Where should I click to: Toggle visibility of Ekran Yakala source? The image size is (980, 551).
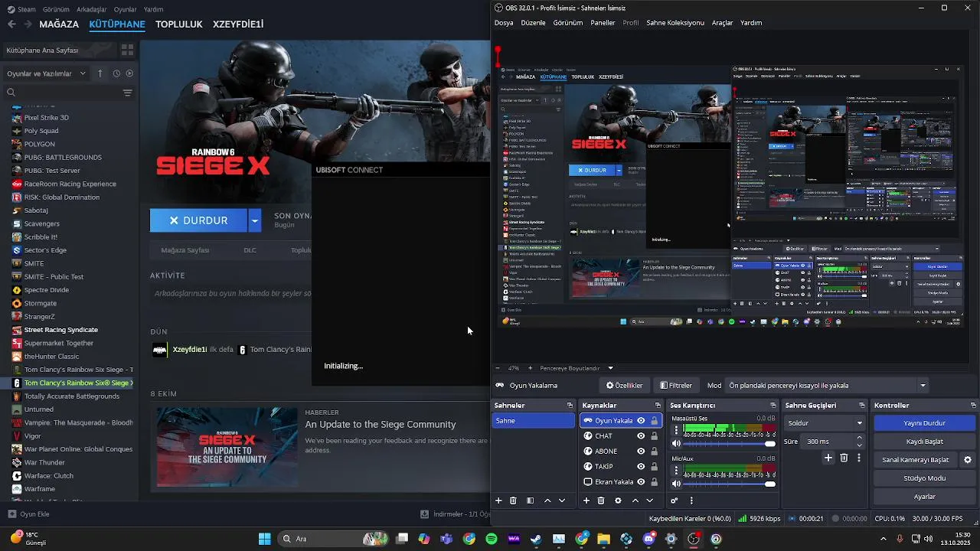[x=641, y=482]
